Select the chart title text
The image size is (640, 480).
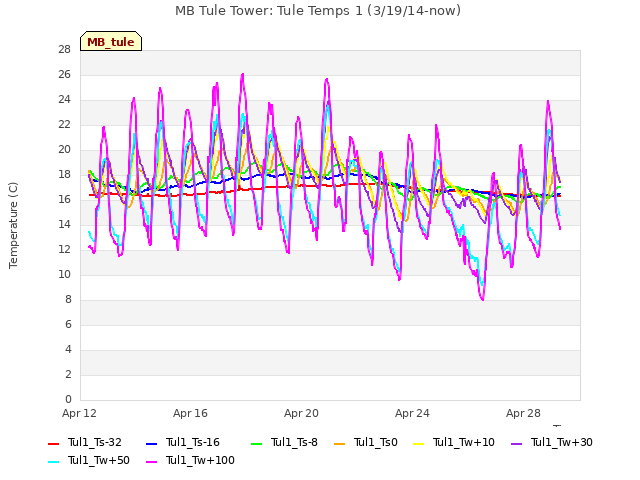[318, 11]
